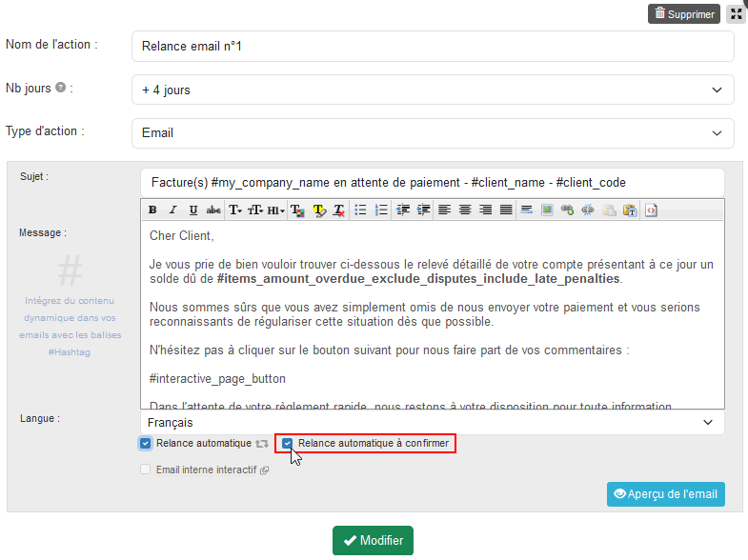Insert a numbered list
This screenshot has width=748, height=560.
[x=381, y=210]
